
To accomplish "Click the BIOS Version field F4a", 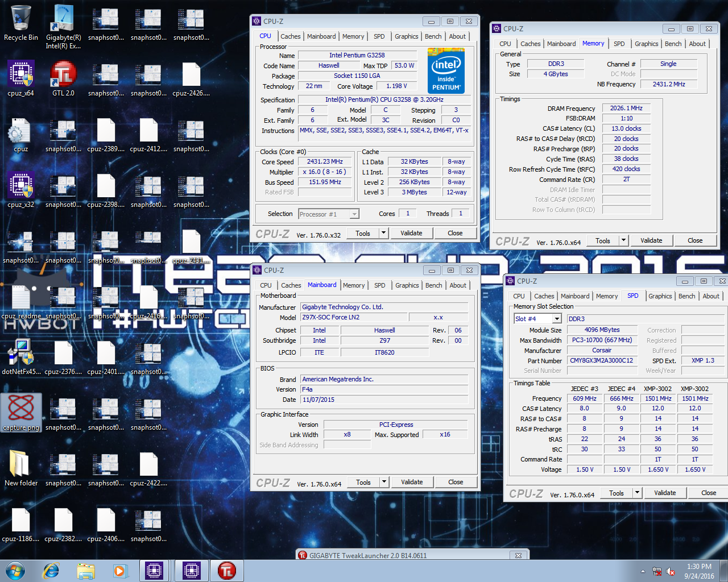I will [x=384, y=389].
